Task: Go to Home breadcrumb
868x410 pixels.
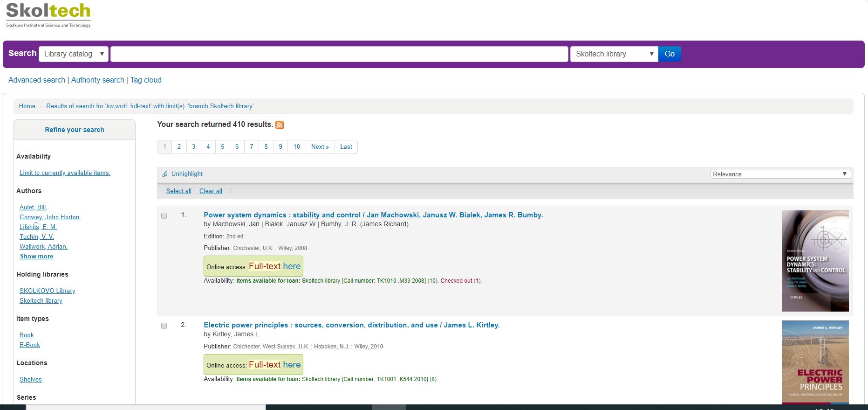Action: [27, 106]
